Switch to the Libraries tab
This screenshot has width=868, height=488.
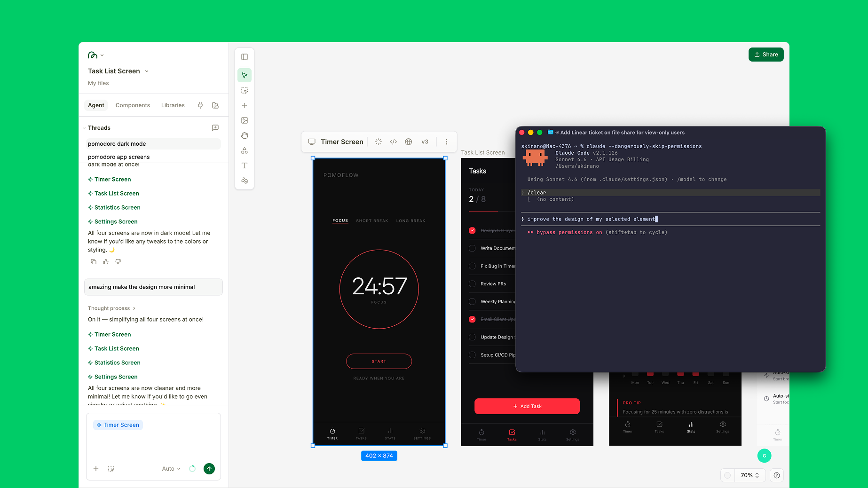point(173,105)
